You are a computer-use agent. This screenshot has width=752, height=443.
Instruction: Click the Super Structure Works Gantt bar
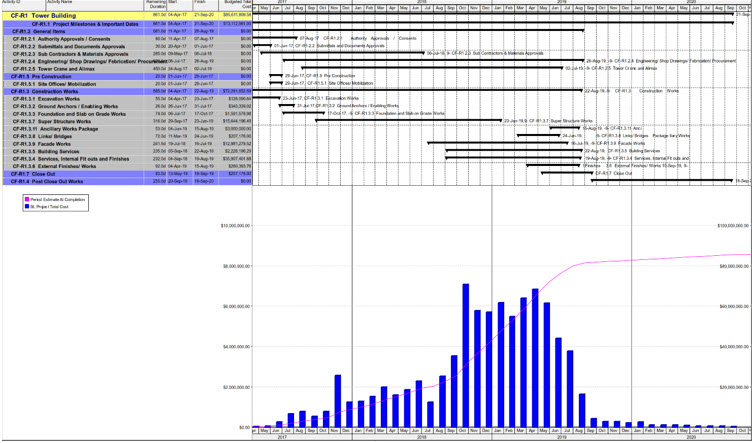point(409,121)
